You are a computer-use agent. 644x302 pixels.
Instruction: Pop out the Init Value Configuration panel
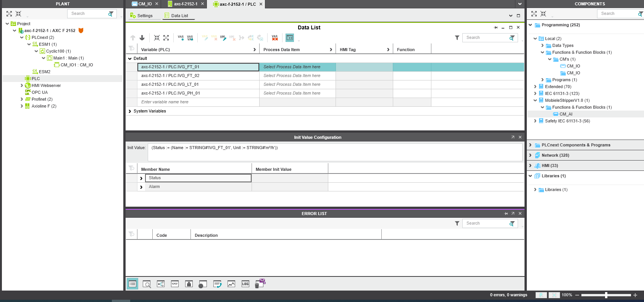coord(513,137)
